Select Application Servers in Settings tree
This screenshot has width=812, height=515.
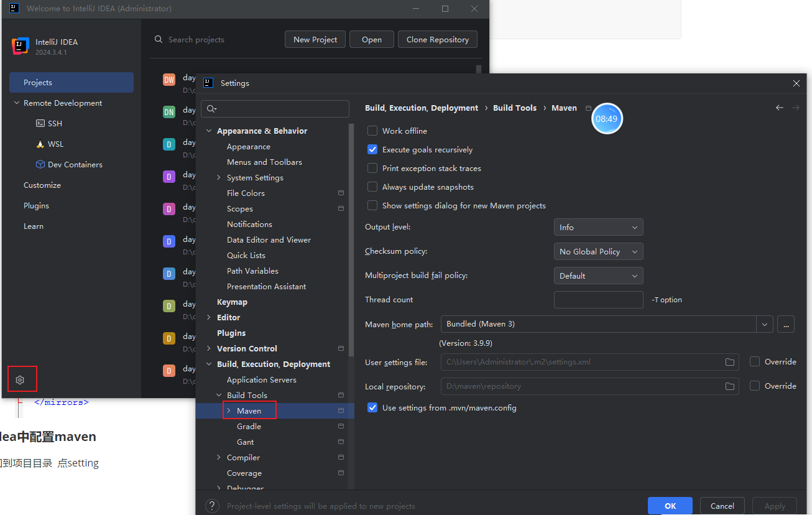coord(262,379)
